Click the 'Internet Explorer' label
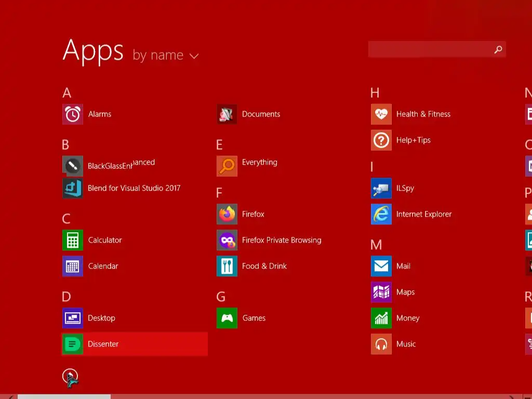This screenshot has height=399, width=532. pyautogui.click(x=424, y=214)
